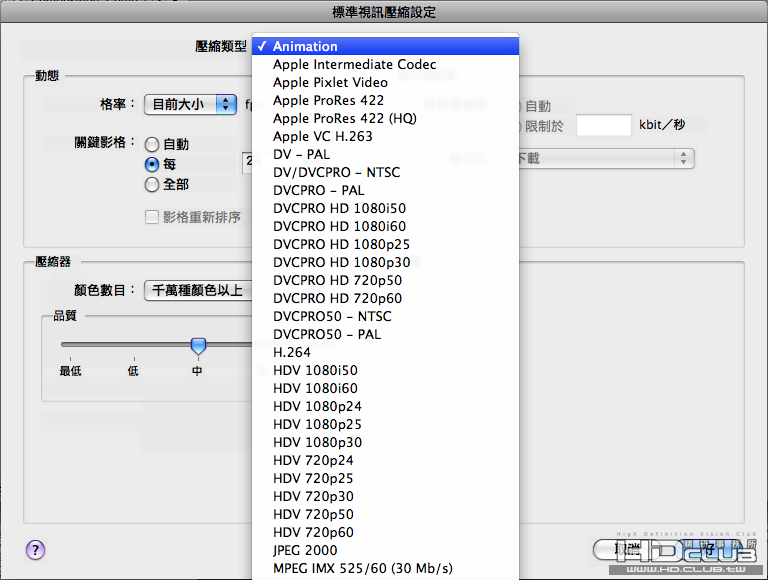Open the 顏色數目 千萬種顏色以上 dropdown

point(198,290)
